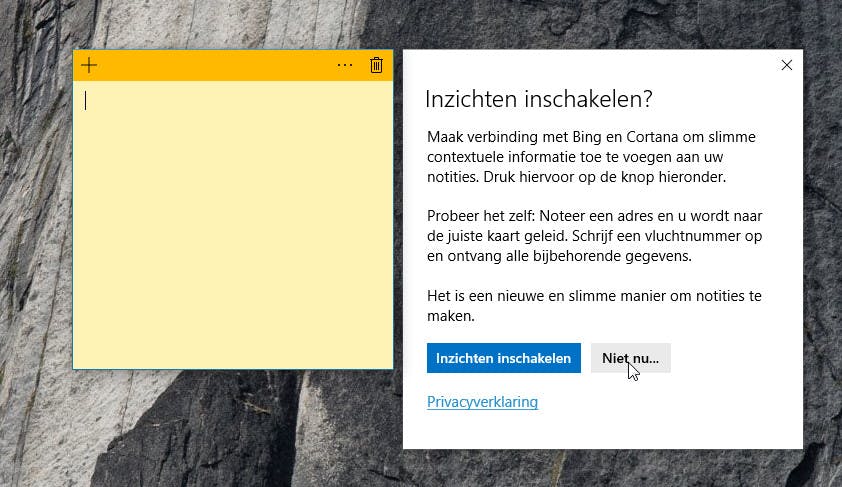
Task: Click inside the empty yellow note body
Action: 232,230
